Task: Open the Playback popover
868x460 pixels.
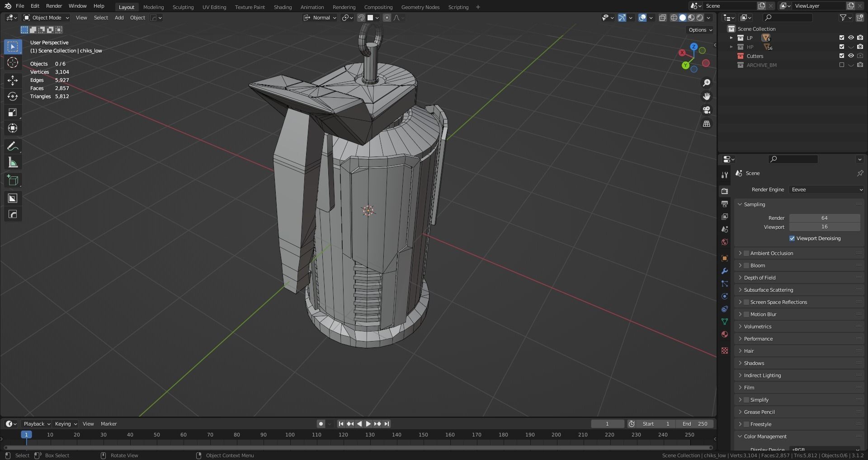Action: 37,424
